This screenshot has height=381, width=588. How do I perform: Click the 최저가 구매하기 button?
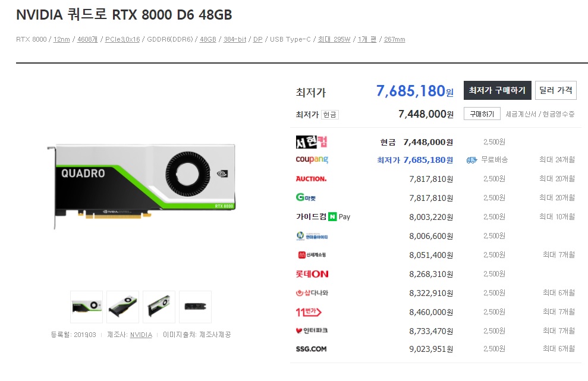pos(497,90)
